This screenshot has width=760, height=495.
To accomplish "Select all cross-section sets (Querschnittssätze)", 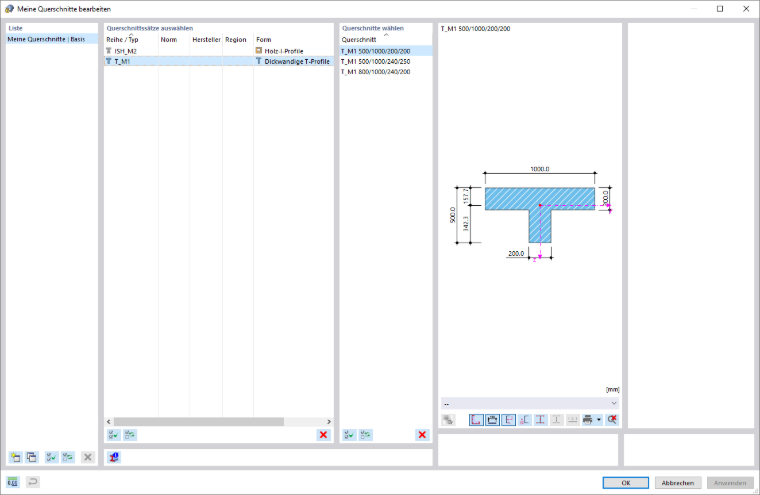I will pos(113,435).
